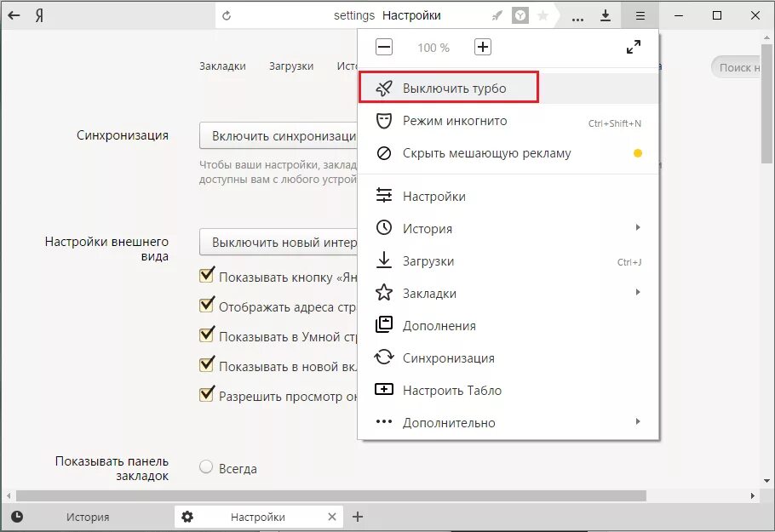Screen dimensions: 775x532
Task: Click the download arrow icon beside Загрузки
Action: [384, 260]
